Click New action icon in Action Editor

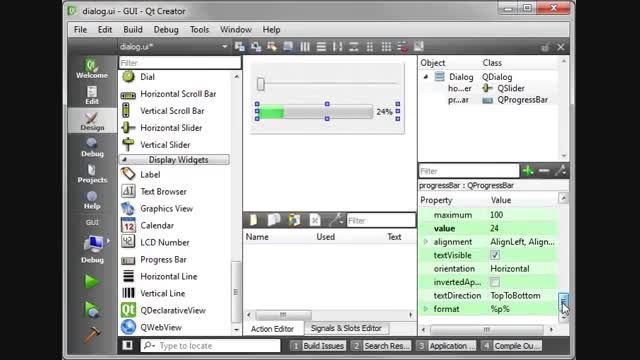[253, 220]
